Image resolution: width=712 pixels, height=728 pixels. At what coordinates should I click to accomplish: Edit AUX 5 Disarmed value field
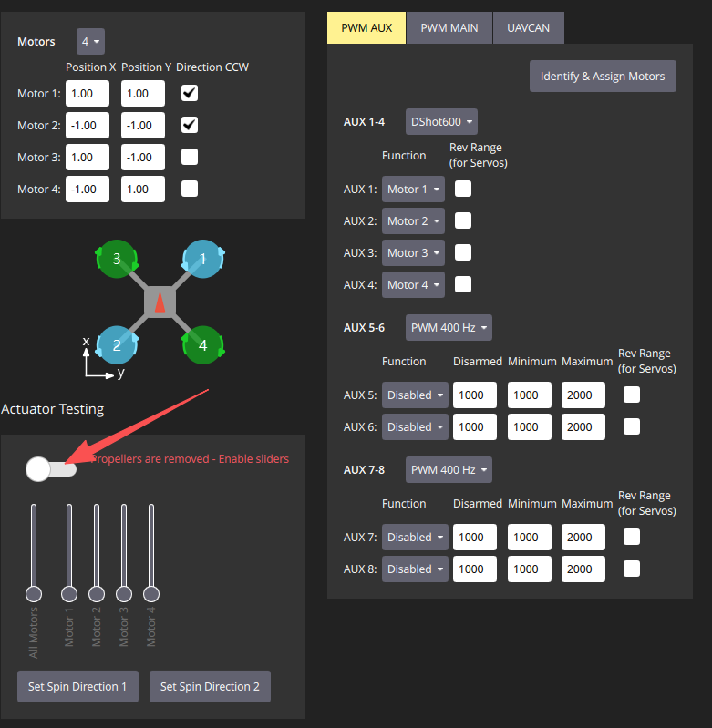[x=475, y=395]
